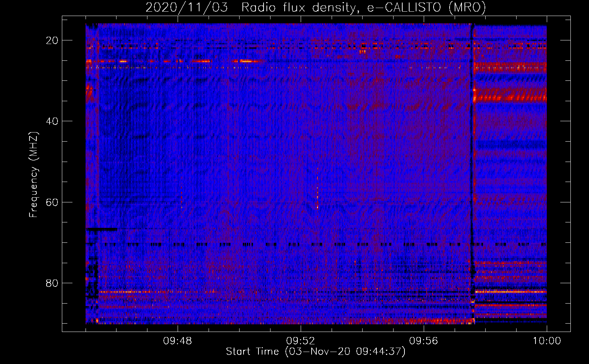Click the 60 frequency tick label

(x=52, y=202)
